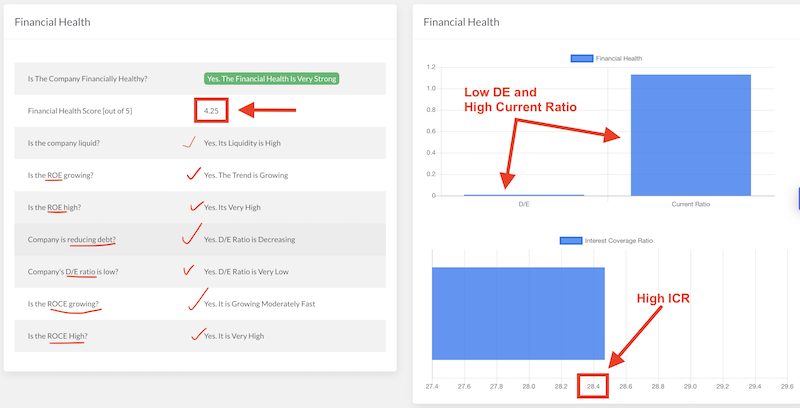Click 'Company's D/E ratio is low?' question
This screenshot has width=800, height=408.
(73, 271)
